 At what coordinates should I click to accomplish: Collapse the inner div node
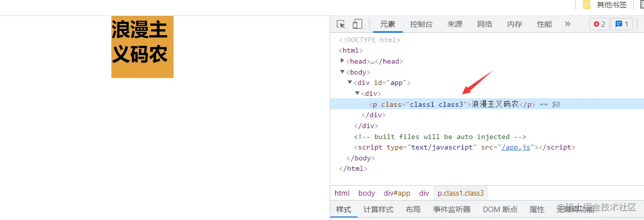[357, 93]
